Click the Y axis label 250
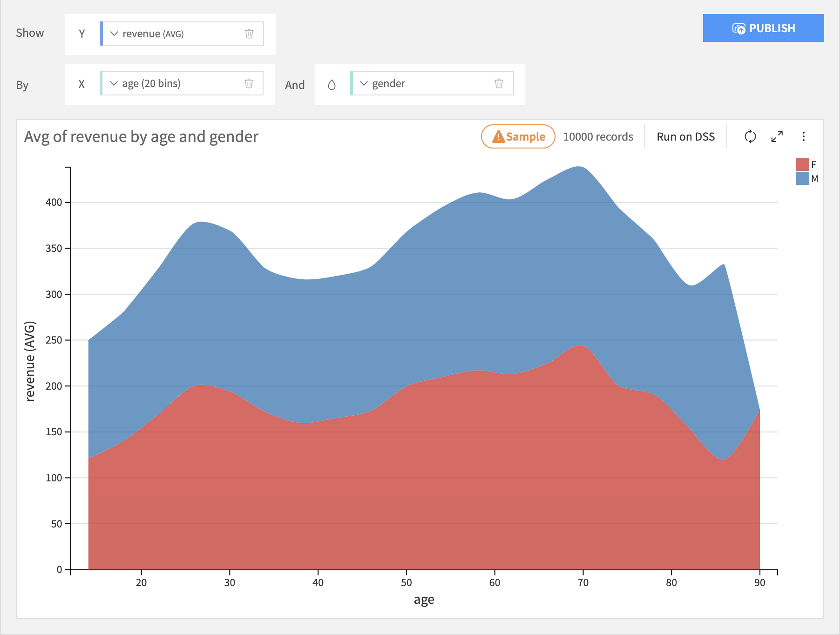Screen dimensions: 840x635 pos(54,340)
